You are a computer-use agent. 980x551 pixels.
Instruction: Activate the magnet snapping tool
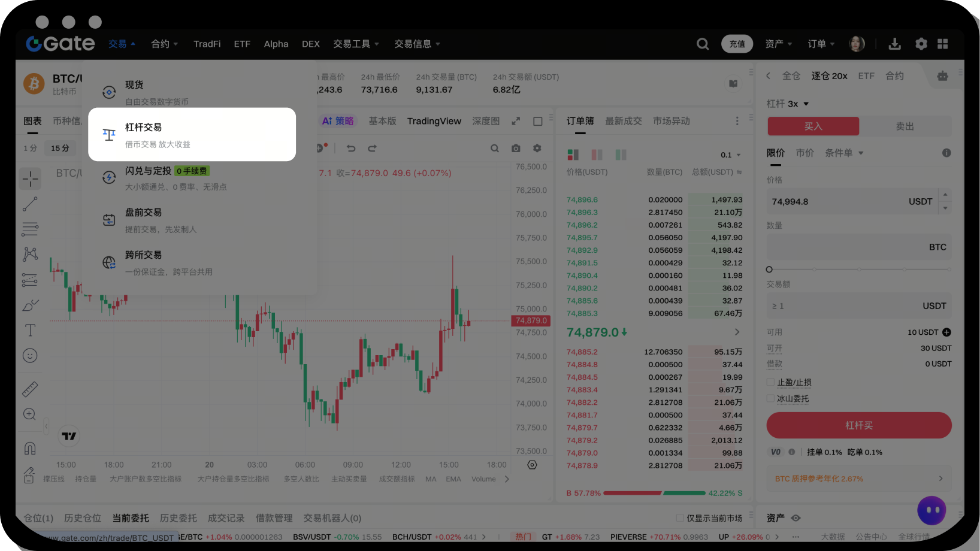pyautogui.click(x=30, y=448)
